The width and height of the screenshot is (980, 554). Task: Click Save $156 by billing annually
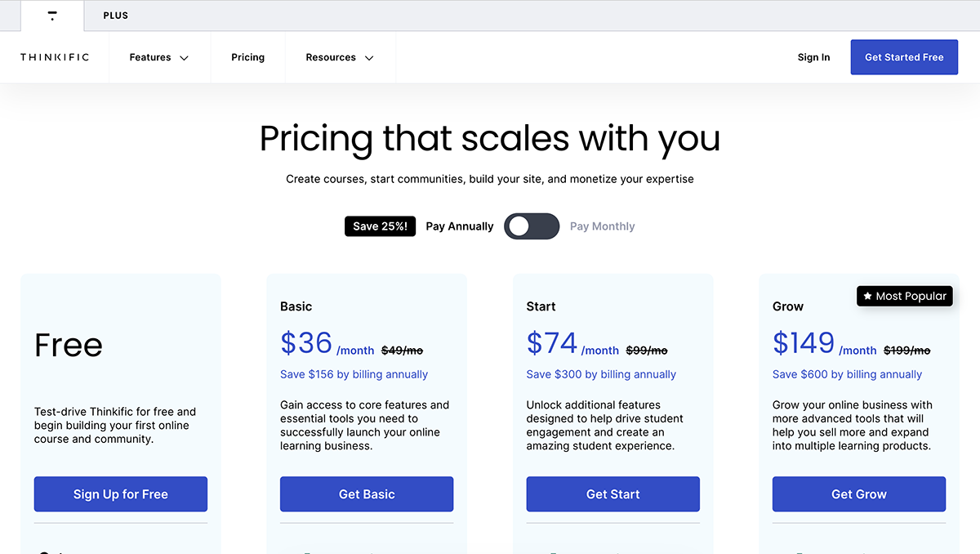click(354, 373)
